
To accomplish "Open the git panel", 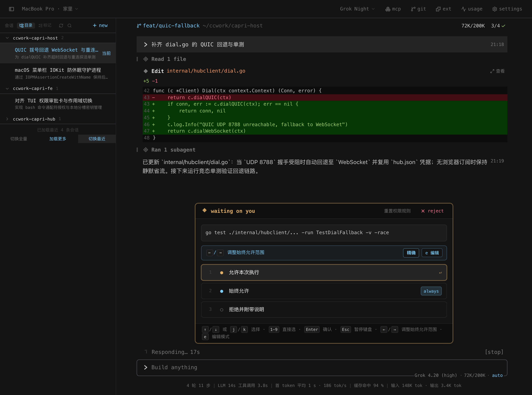I will coord(418,9).
